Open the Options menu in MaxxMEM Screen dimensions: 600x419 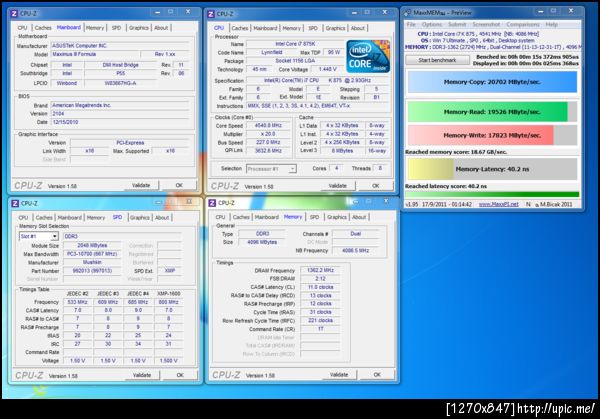(432, 24)
